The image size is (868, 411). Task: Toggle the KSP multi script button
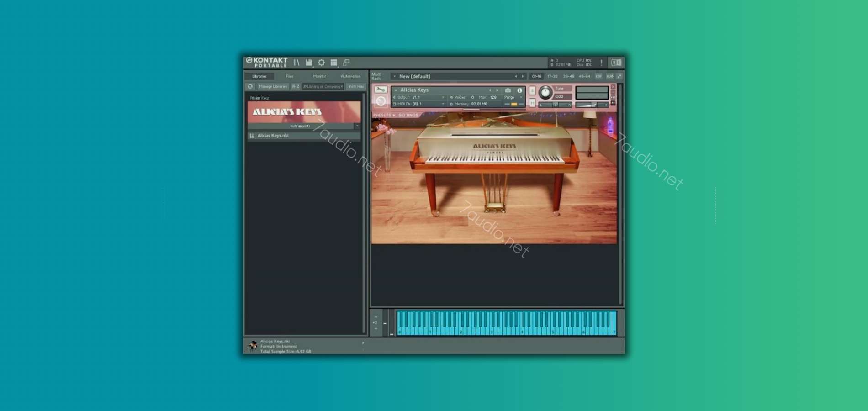point(598,76)
